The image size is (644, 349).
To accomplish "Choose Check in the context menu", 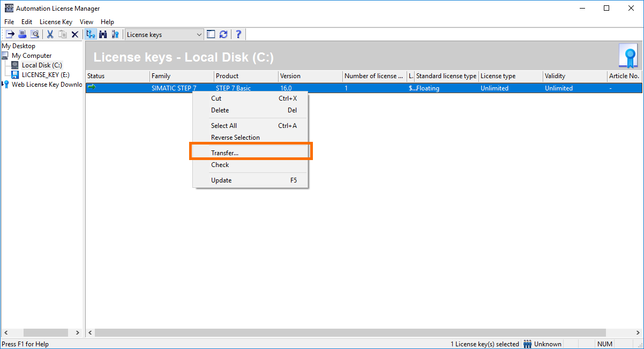I will click(x=251, y=165).
